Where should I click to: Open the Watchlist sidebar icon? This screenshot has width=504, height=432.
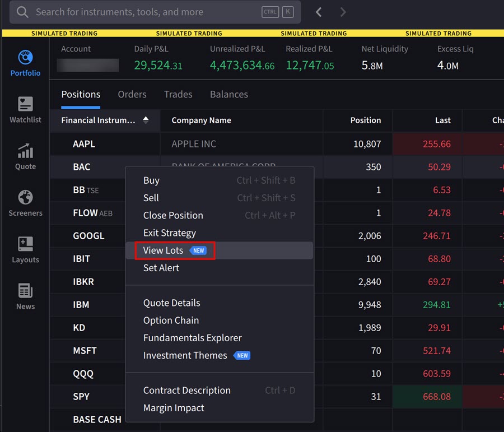[x=25, y=104]
